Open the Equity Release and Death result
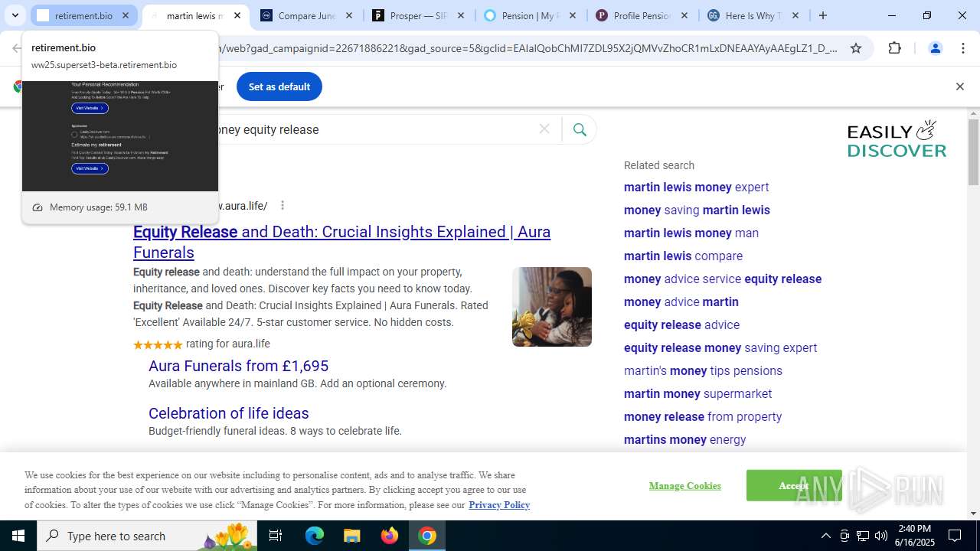The image size is (980, 551). (x=341, y=242)
